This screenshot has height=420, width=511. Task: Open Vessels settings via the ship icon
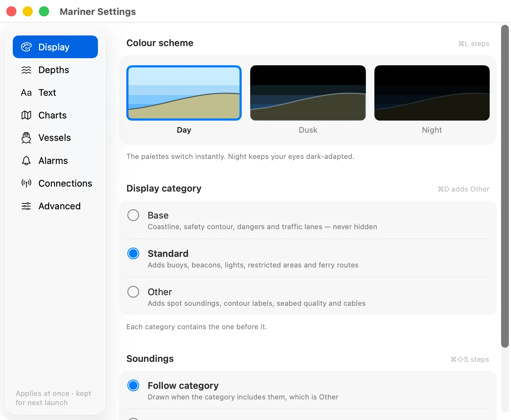[26, 138]
